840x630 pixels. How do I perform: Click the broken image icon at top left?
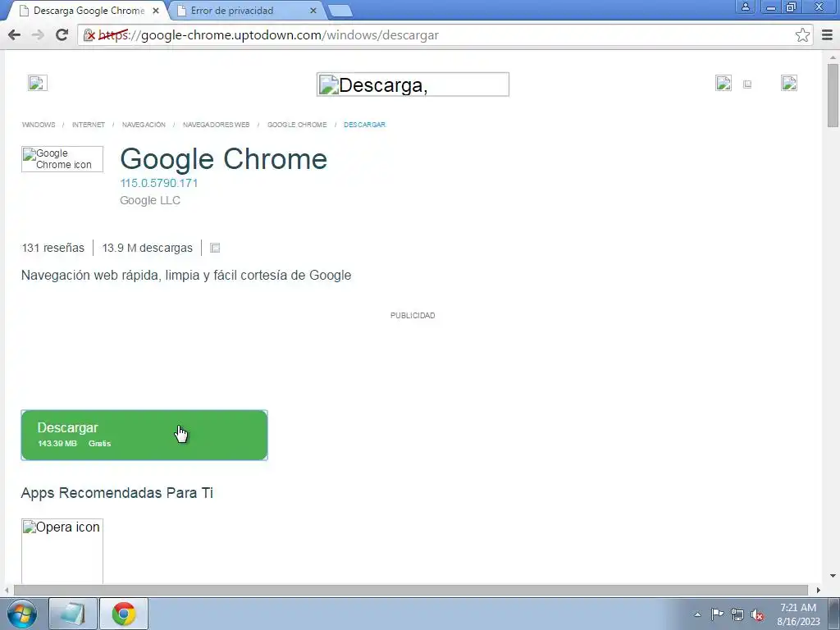click(x=38, y=83)
